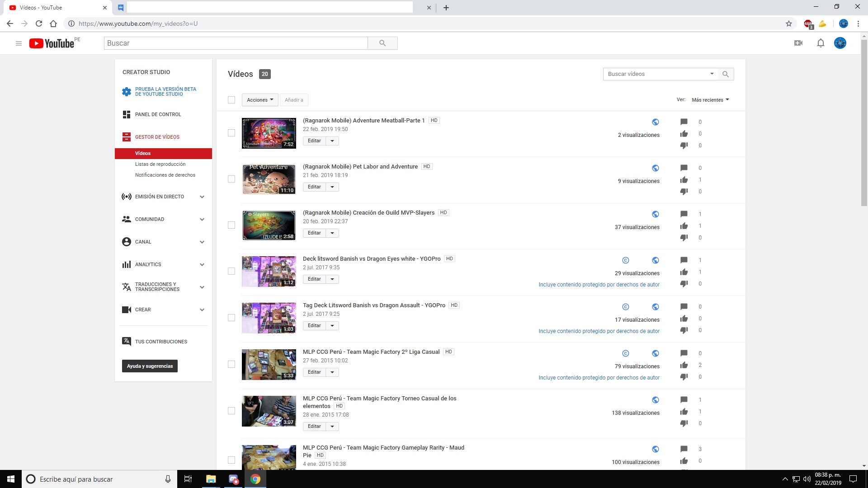Image resolution: width=868 pixels, height=488 pixels.
Task: Select the Creación de Guild MVP-Slayers checkbox
Action: [231, 225]
